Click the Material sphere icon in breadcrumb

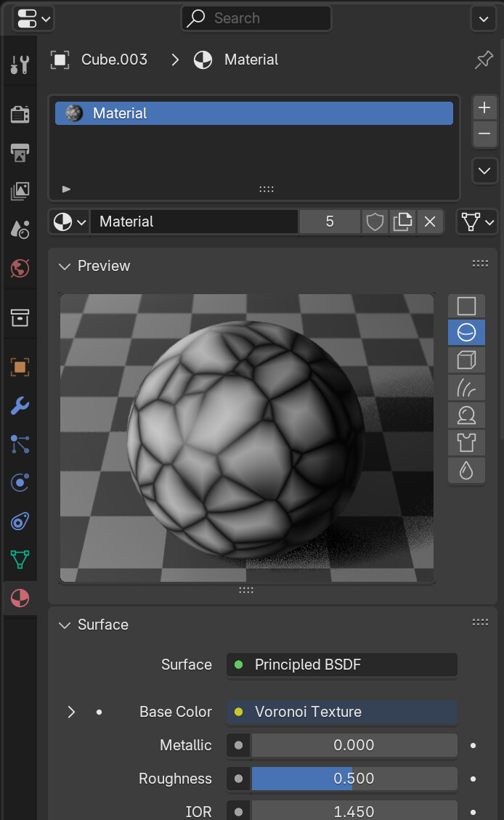pos(203,60)
